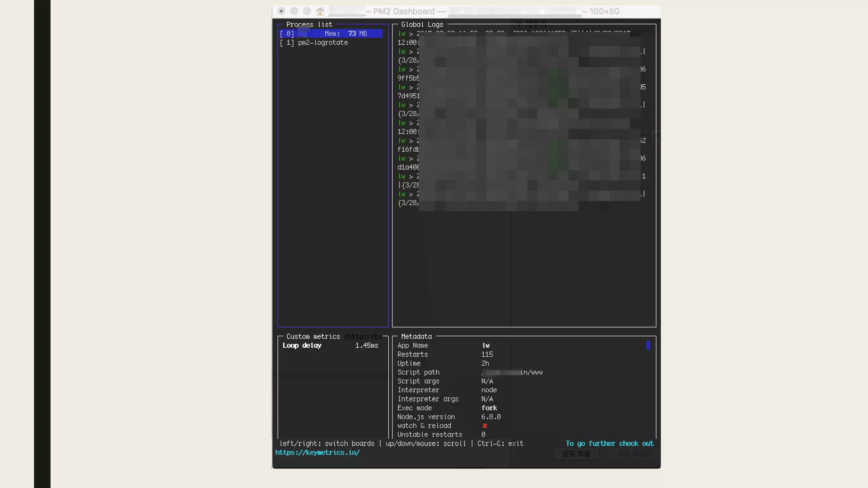Click the Node.js version 6.8.0 row
The height and width of the screenshot is (488, 868).
tap(449, 417)
